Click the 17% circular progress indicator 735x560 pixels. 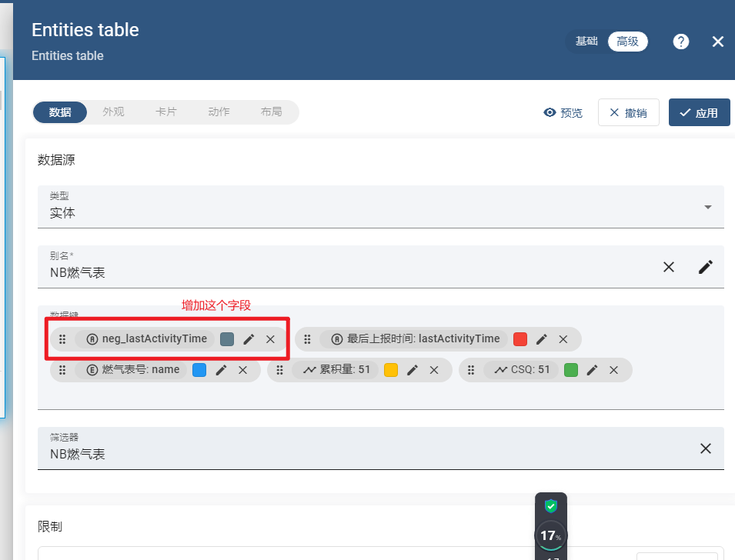551,535
